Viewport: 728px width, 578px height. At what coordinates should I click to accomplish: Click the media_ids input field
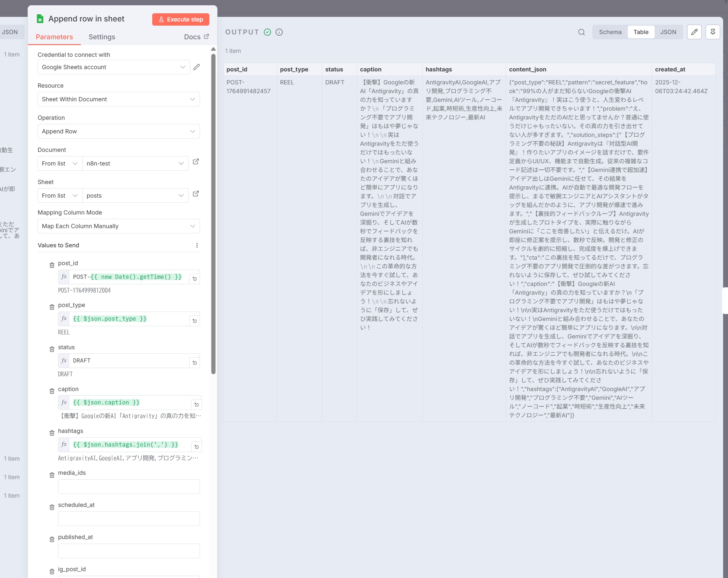pos(129,486)
